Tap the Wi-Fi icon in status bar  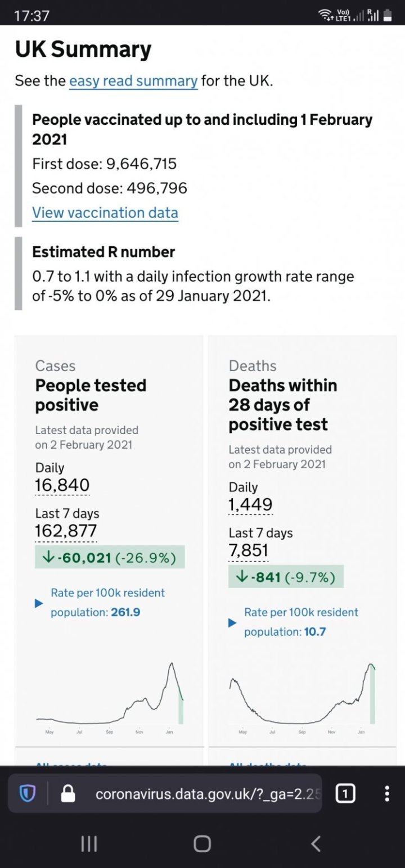click(x=326, y=16)
